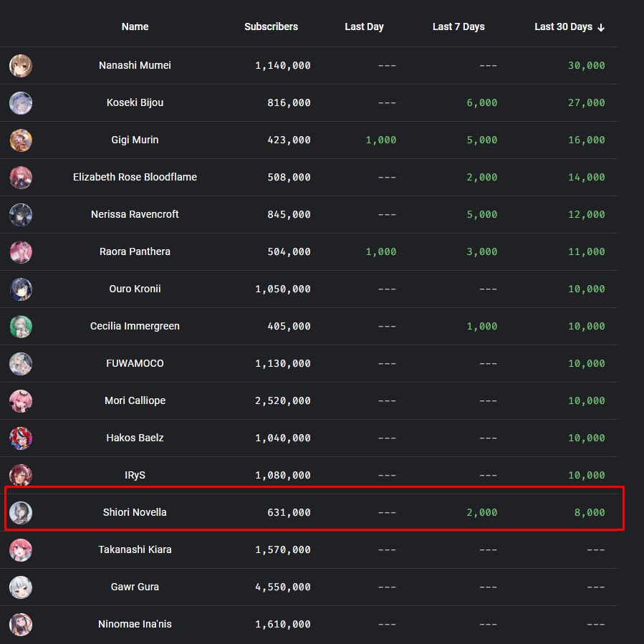Sort by the Subscribers column header

[x=271, y=27]
